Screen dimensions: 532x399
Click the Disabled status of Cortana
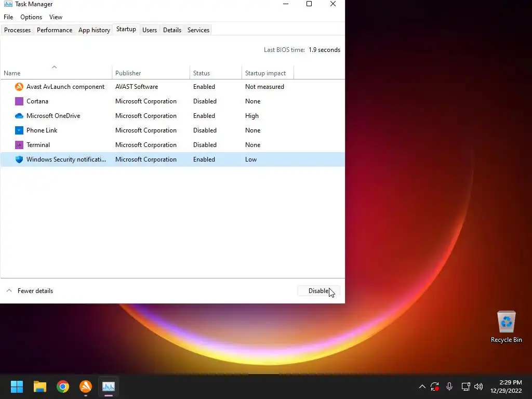[205, 101]
